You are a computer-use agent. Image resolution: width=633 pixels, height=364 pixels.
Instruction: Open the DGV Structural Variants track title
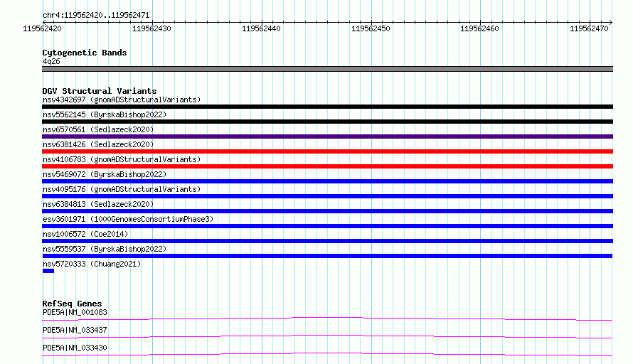pos(100,91)
